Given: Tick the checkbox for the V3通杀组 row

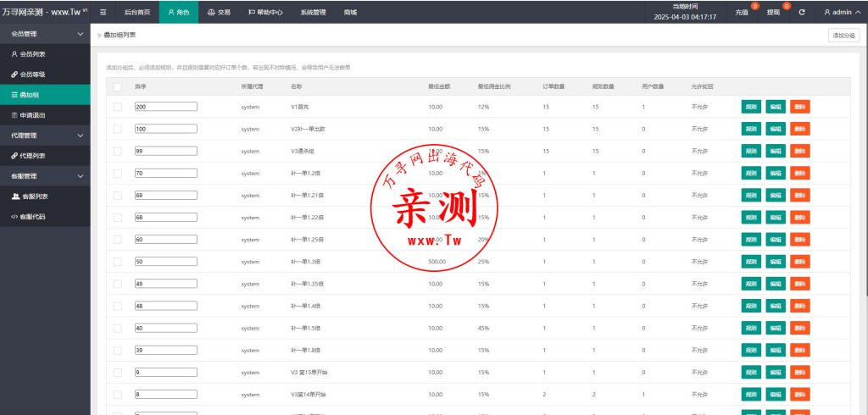Looking at the screenshot, I should (x=117, y=151).
